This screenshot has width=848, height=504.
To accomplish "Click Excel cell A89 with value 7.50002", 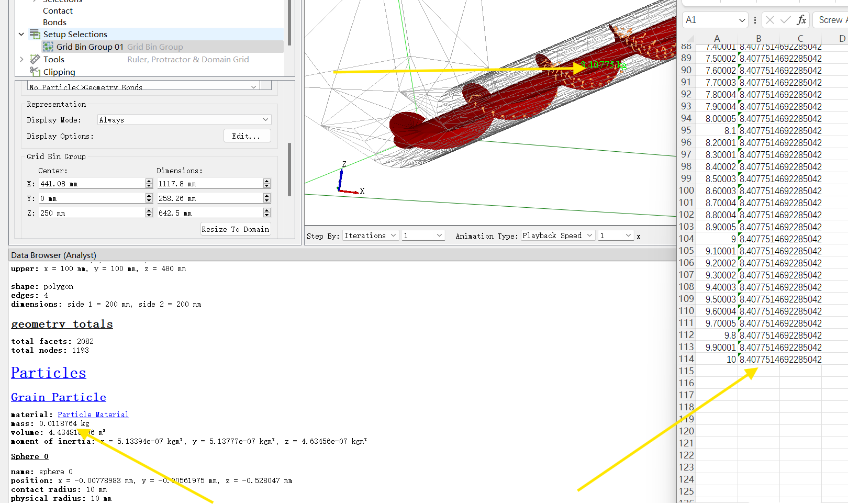I will [717, 59].
